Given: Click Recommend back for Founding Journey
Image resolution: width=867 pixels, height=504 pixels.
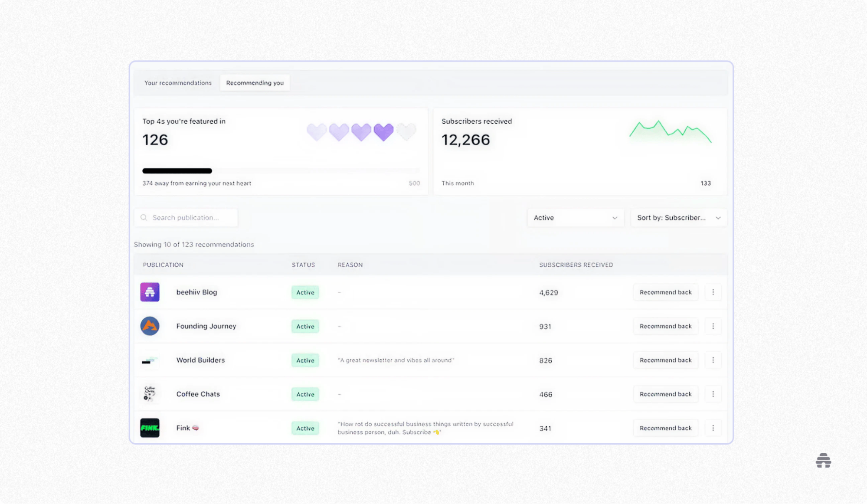Looking at the screenshot, I should pyautogui.click(x=665, y=326).
